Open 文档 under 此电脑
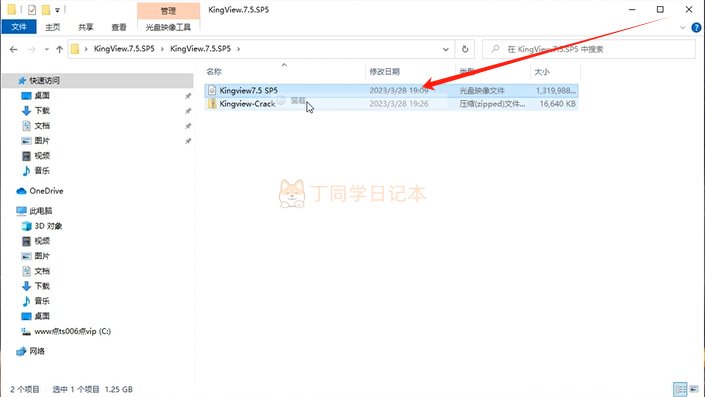This screenshot has width=705, height=397. pyautogui.click(x=42, y=271)
